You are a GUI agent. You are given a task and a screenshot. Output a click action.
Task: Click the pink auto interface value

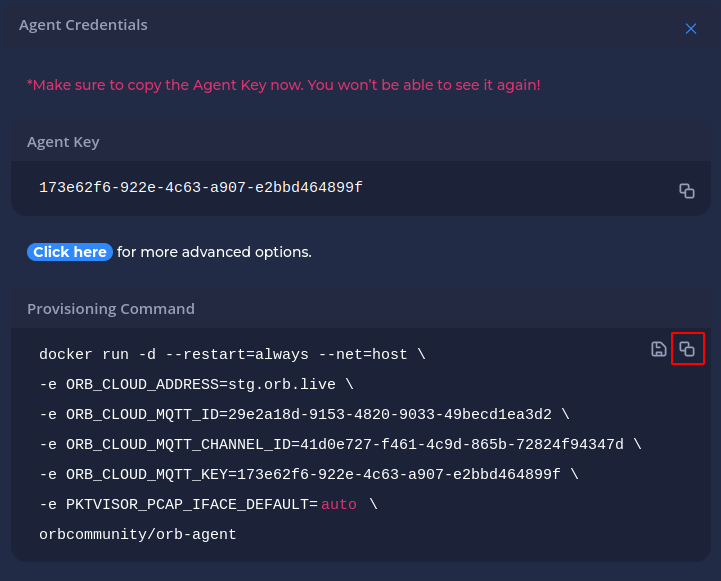339,504
